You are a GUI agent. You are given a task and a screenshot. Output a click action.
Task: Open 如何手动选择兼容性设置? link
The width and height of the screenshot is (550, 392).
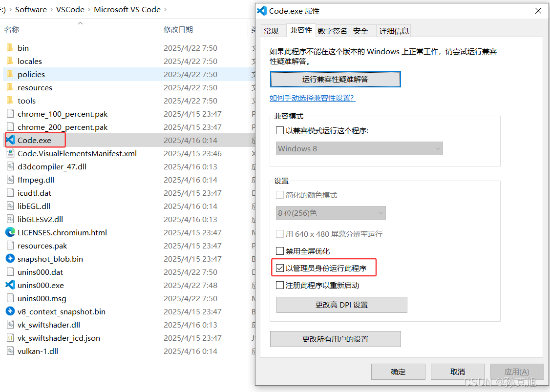(x=312, y=98)
